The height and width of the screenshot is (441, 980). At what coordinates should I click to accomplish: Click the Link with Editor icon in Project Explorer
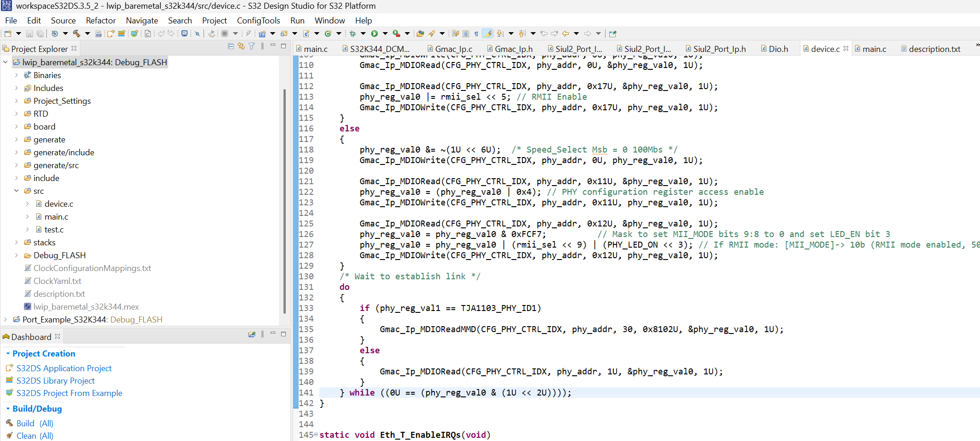[241, 46]
